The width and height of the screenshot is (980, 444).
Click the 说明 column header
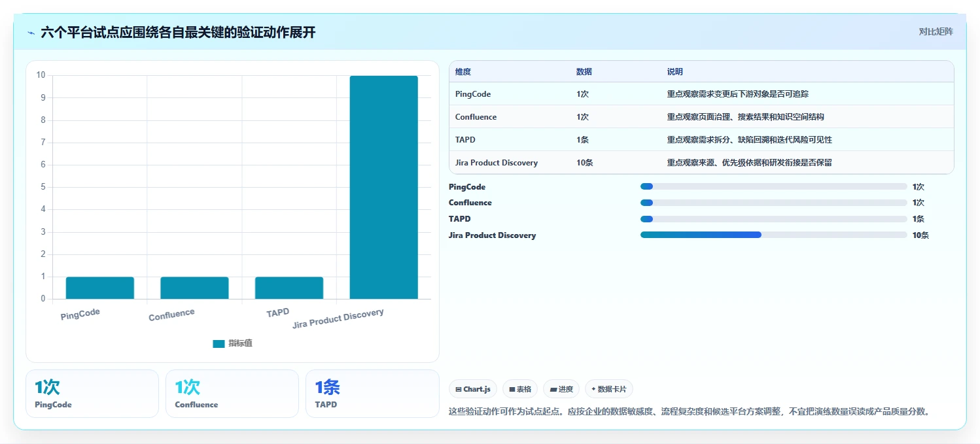(675, 72)
